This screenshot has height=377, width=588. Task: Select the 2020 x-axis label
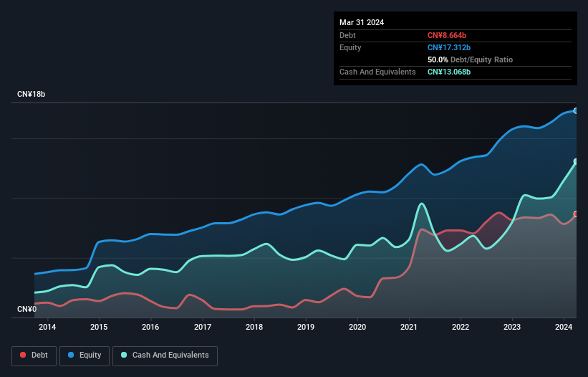click(357, 327)
